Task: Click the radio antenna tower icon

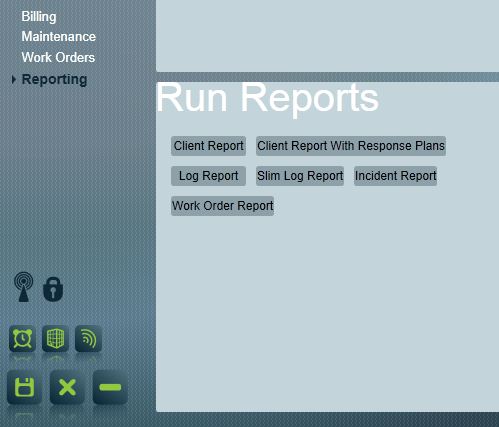Action: point(23,287)
